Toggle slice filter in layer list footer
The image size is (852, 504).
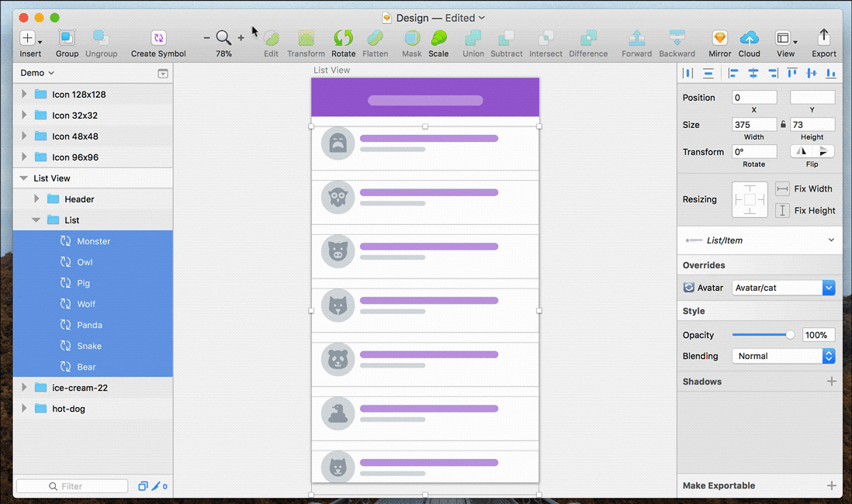tap(155, 486)
